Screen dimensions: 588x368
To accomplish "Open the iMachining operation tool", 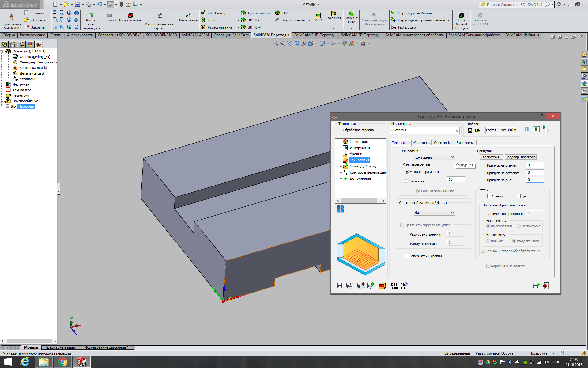I will [x=216, y=13].
